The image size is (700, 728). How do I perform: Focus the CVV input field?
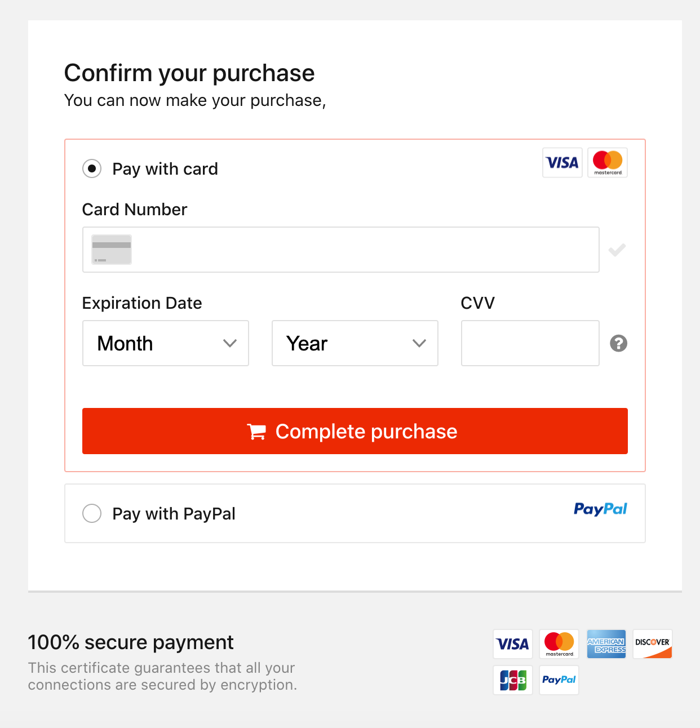pyautogui.click(x=530, y=343)
